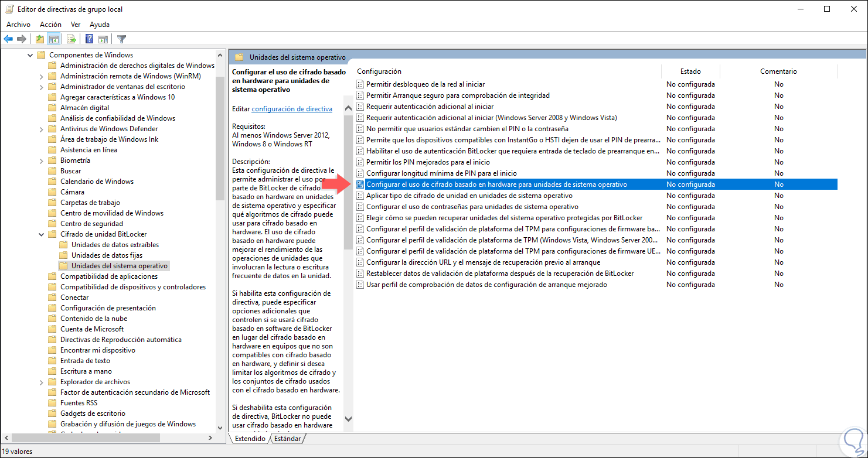Click policy icon for Restablecer datos de validación

click(x=360, y=274)
